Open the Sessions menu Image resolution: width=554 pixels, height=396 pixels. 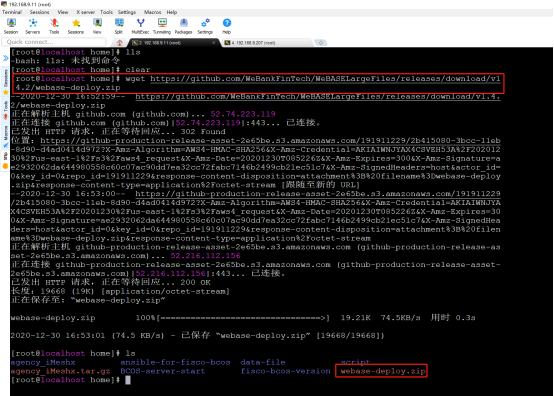[40, 12]
